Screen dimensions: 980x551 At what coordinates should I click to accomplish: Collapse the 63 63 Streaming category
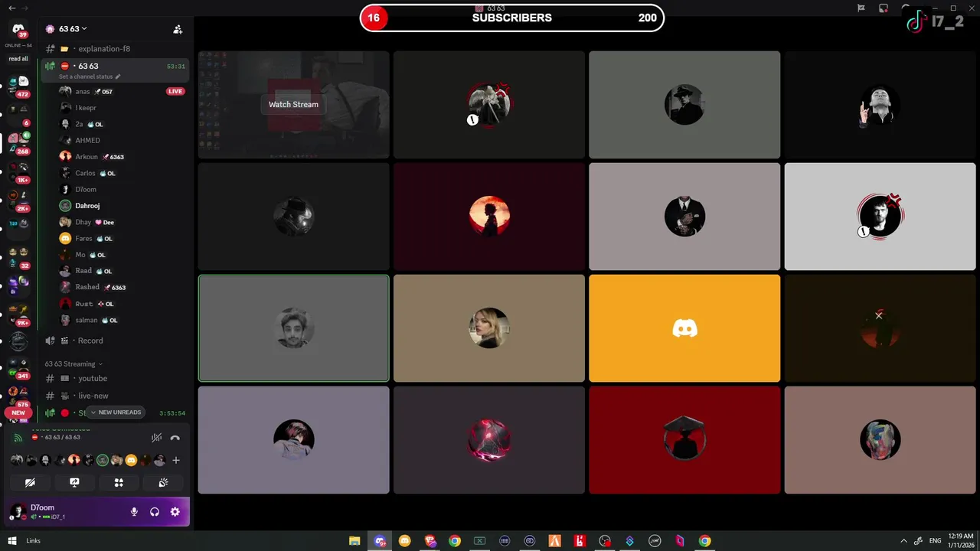(73, 364)
